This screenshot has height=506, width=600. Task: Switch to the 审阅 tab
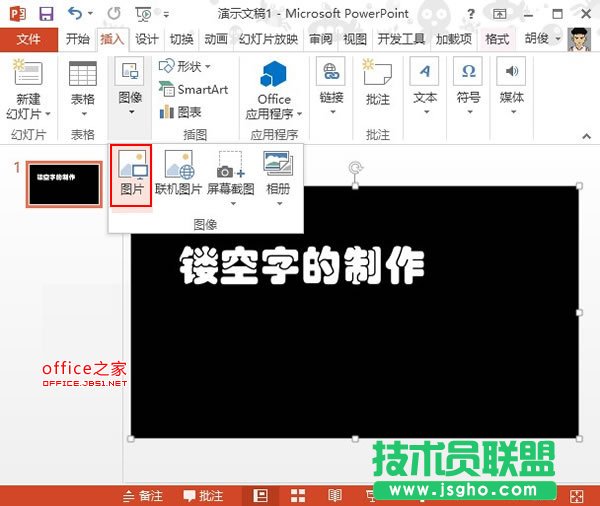click(x=321, y=39)
